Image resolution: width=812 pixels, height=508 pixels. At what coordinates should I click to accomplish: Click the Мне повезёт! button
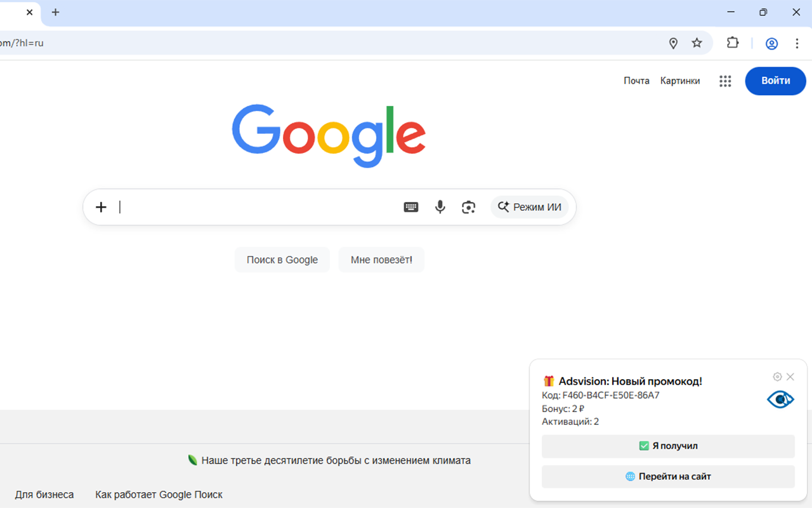[x=381, y=260]
